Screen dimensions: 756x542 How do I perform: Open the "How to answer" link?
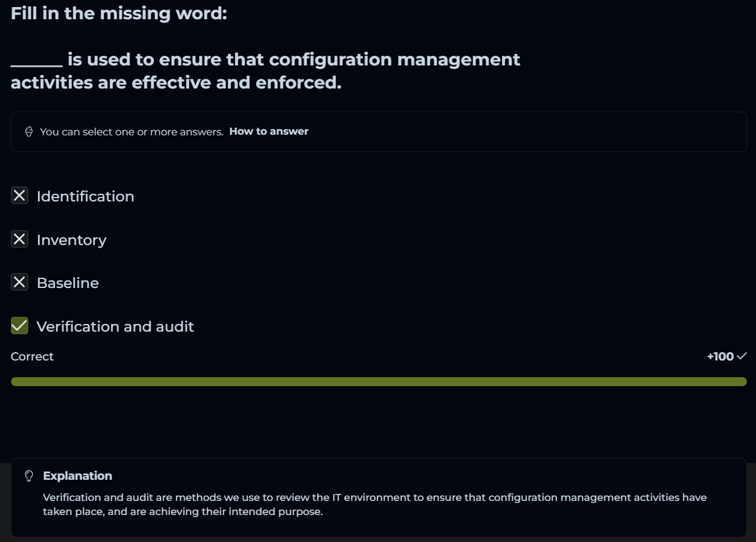[x=269, y=131]
